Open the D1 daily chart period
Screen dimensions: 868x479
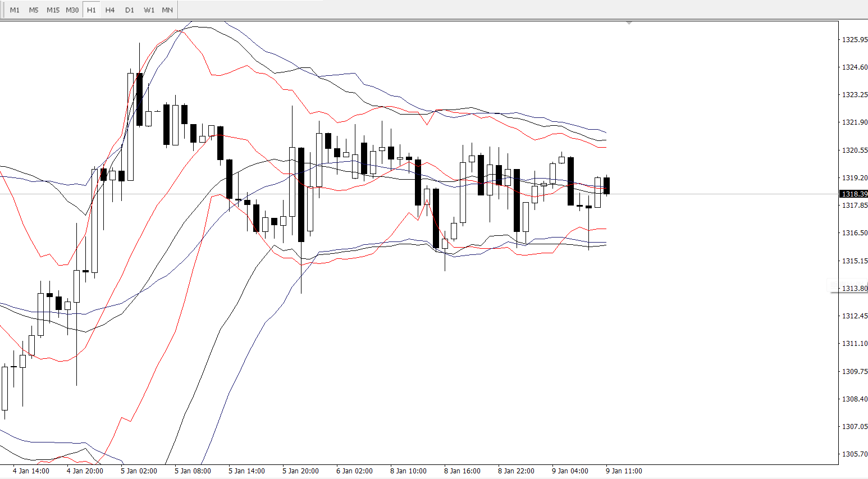130,10
